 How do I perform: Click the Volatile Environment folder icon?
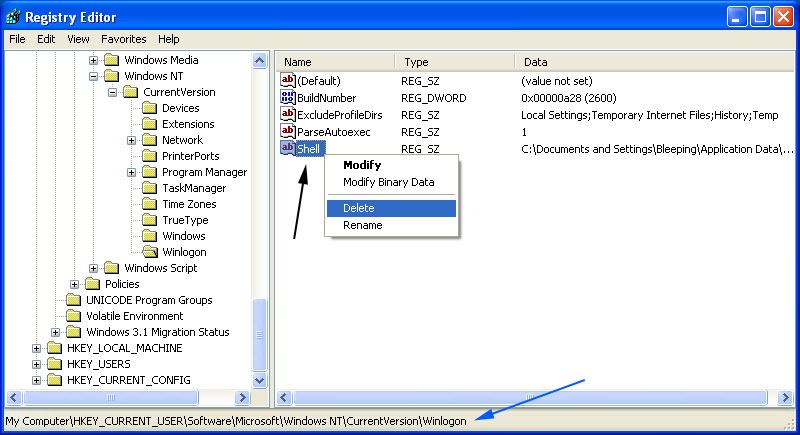(x=73, y=316)
